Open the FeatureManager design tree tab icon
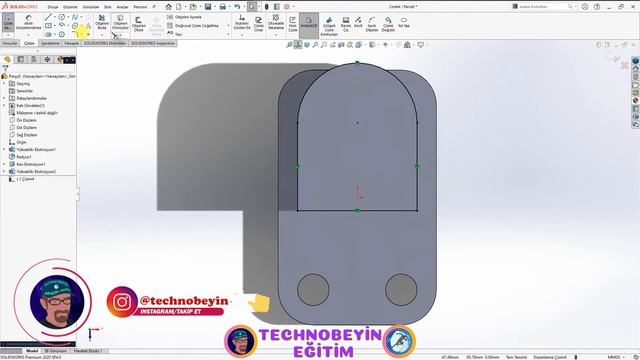The width and height of the screenshot is (640, 360). click(7, 60)
